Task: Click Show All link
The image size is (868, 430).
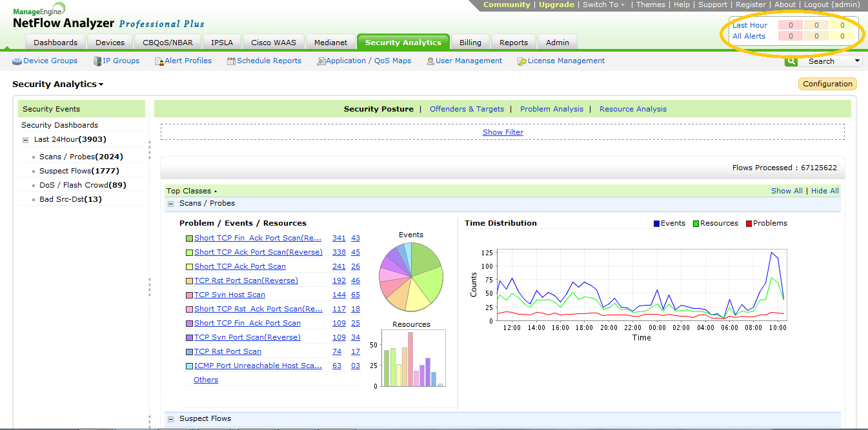Action: coord(787,191)
